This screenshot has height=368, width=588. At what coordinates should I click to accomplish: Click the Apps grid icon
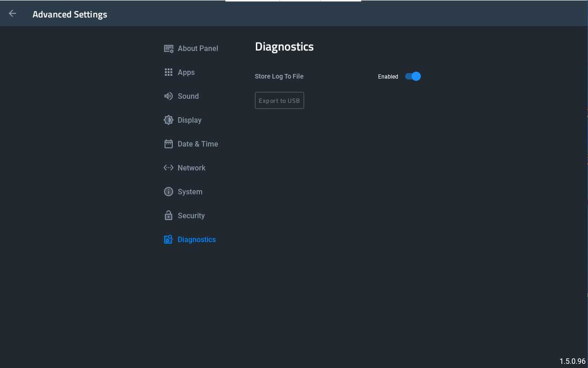(169, 72)
